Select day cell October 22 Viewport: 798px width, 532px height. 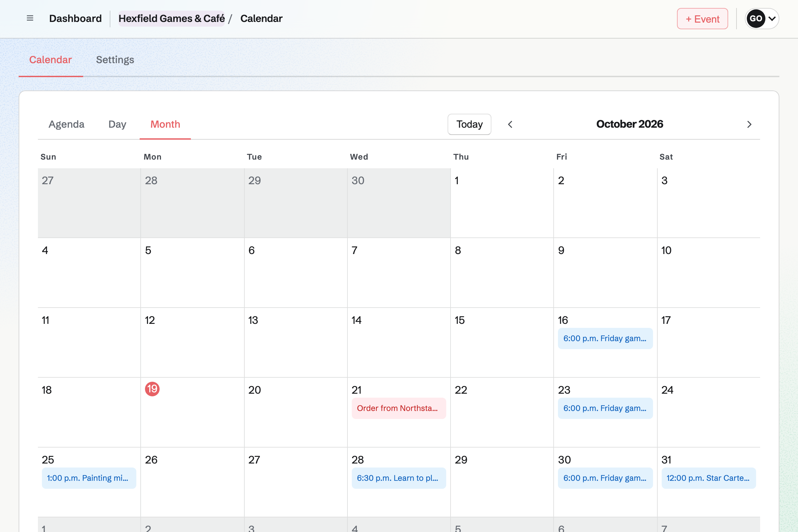pyautogui.click(x=502, y=413)
